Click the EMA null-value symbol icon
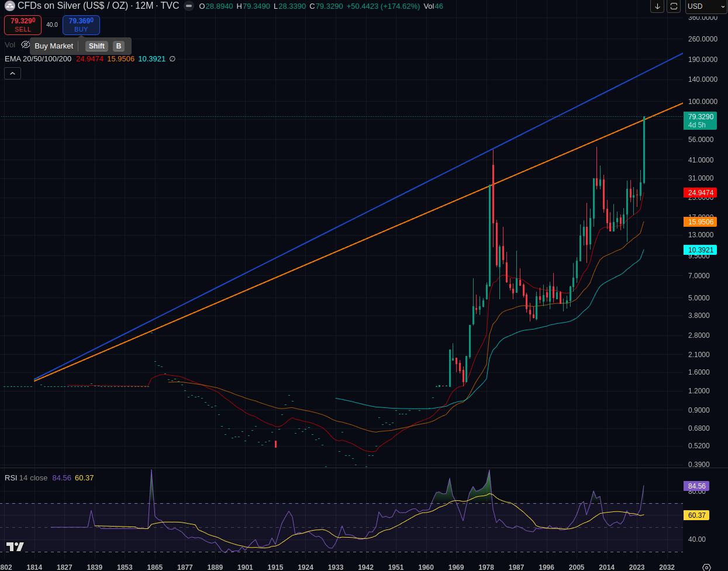 [x=172, y=59]
